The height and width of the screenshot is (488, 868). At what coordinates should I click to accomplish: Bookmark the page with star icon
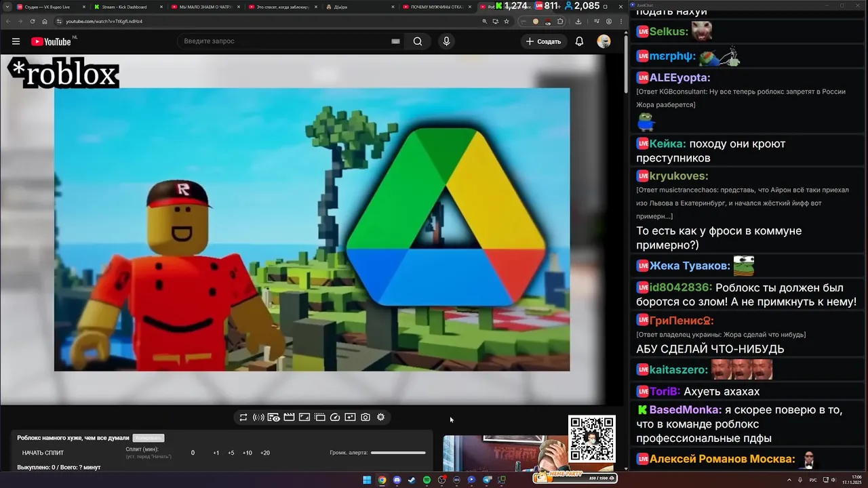pos(506,21)
